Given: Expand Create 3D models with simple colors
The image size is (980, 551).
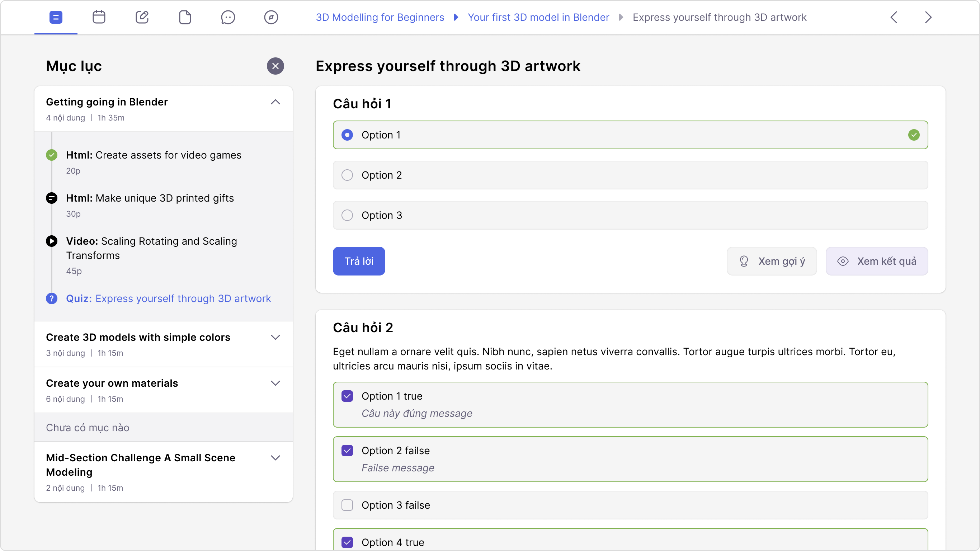Looking at the screenshot, I should pyautogui.click(x=275, y=338).
